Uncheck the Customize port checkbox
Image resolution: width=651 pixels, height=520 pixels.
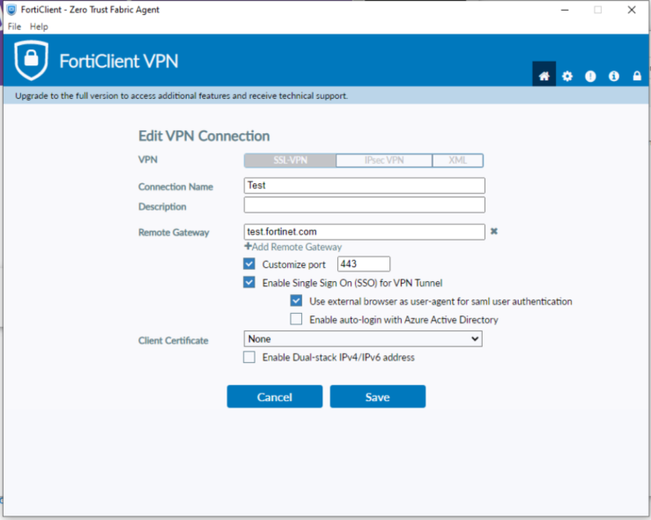(x=249, y=265)
